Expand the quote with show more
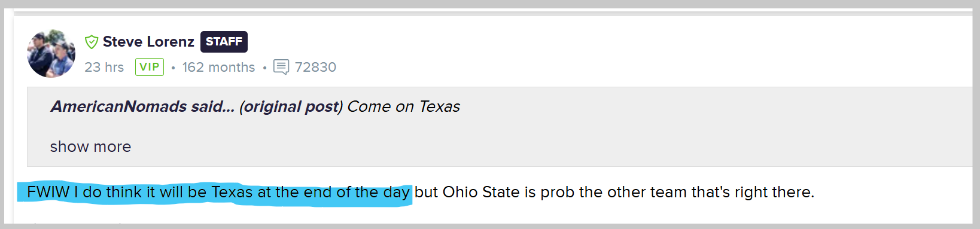980x229 pixels. 90,146
